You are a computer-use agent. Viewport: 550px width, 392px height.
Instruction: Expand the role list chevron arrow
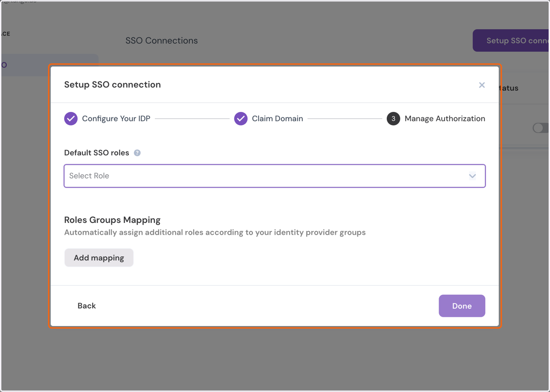click(472, 176)
